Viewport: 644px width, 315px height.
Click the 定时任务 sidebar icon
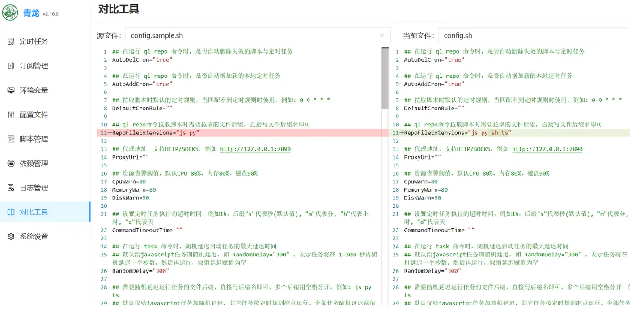[x=11, y=42]
